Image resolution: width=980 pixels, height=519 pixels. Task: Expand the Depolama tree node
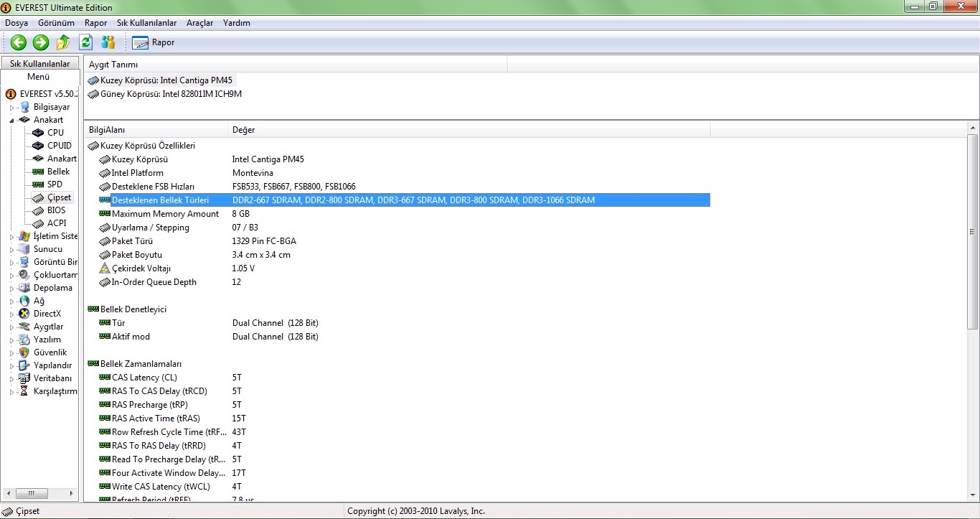pos(12,288)
